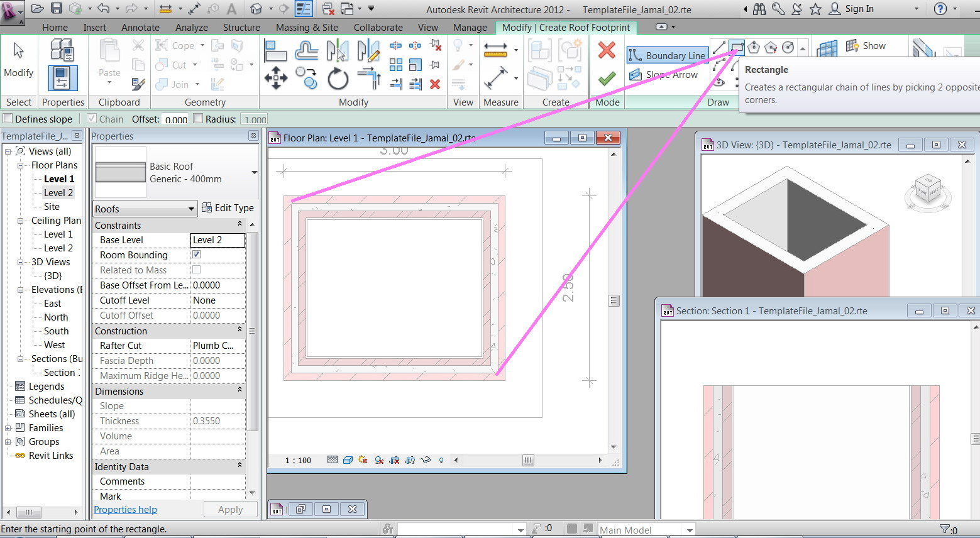Select the Line draw tool
This screenshot has height=538, width=980.
click(719, 47)
